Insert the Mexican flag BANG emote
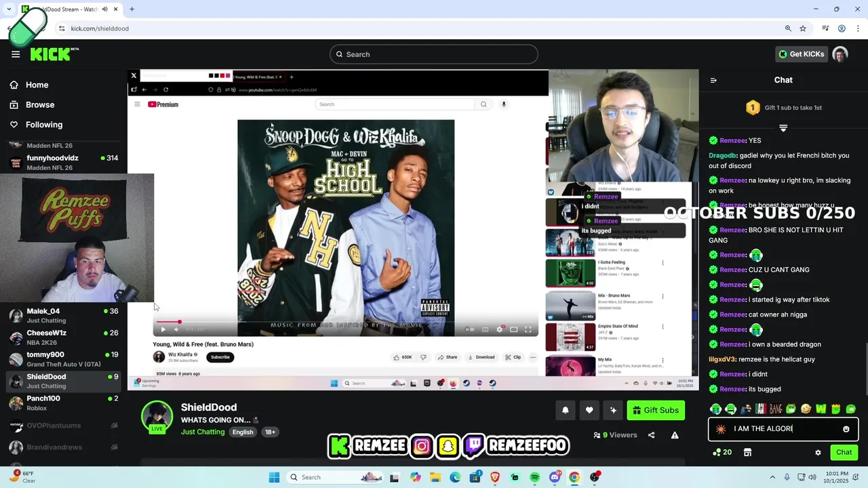The width and height of the screenshot is (868, 488). (x=761, y=409)
